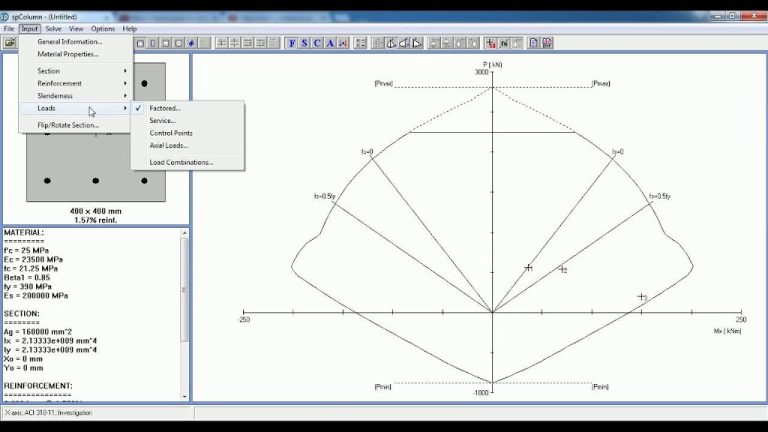Click the rightmost toolbar icon

click(548, 43)
